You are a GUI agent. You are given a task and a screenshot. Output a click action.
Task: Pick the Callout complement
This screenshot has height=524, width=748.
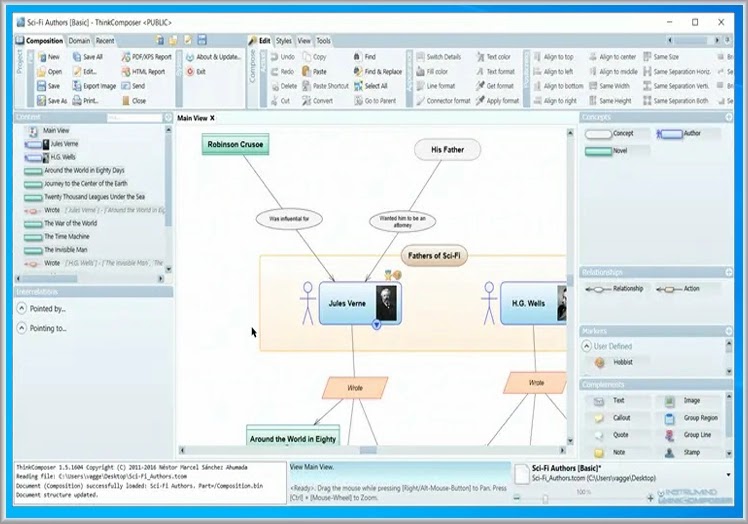point(613,418)
